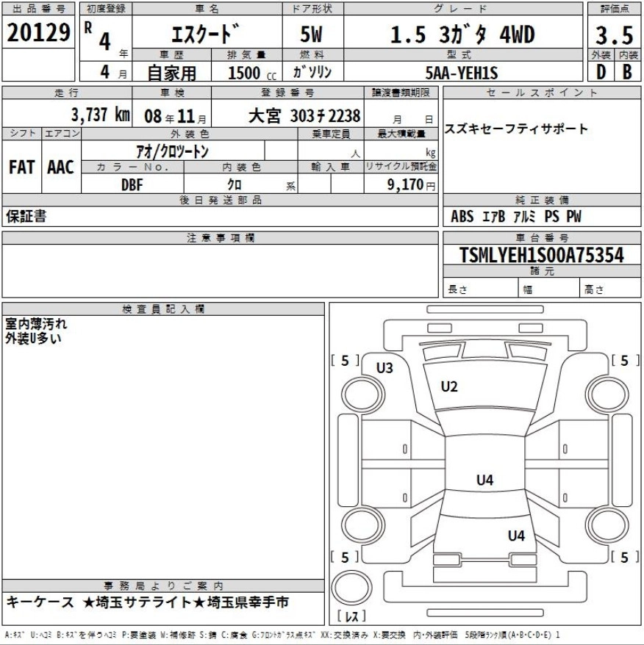Select chassis number TSMLYEH1S00A75354
644x645 pixels.
click(x=542, y=255)
